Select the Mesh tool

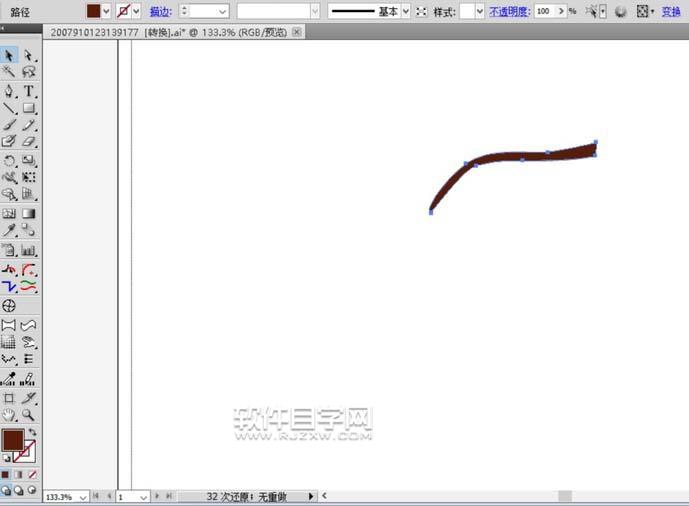[9, 214]
